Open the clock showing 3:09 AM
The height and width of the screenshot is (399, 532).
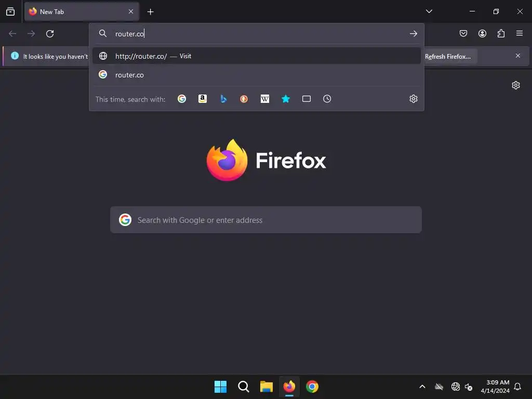(x=495, y=387)
